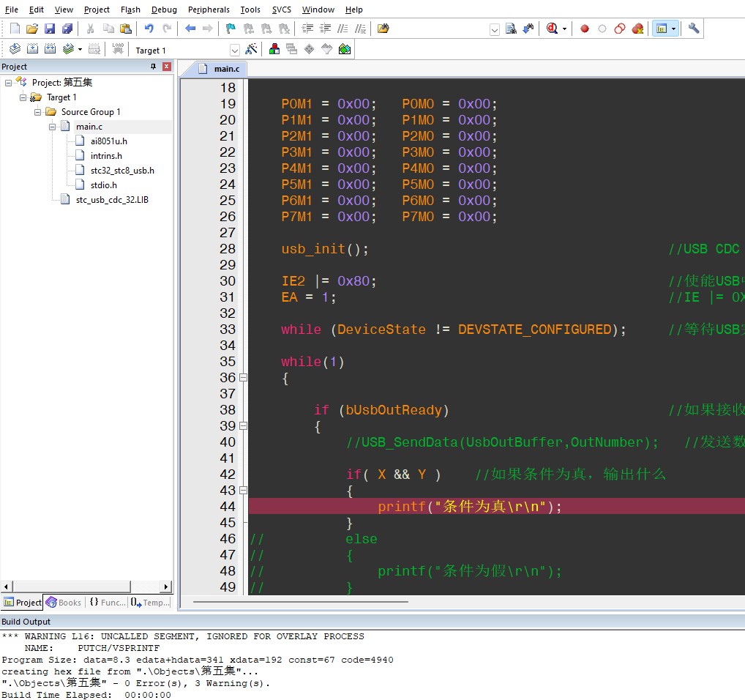Click the Manage Project Items icon
The image size is (745, 700).
(x=274, y=50)
